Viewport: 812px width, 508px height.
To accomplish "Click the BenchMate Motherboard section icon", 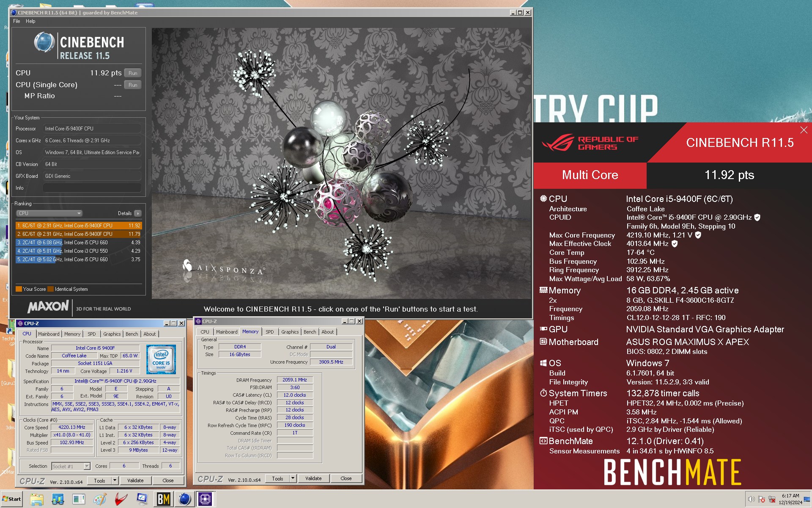I will pyautogui.click(x=543, y=341).
